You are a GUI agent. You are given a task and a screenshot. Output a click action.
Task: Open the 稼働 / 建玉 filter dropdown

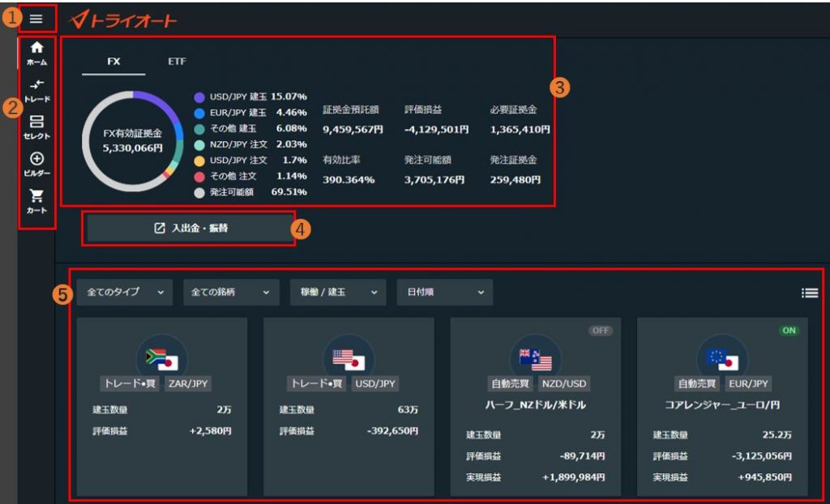coord(338,293)
